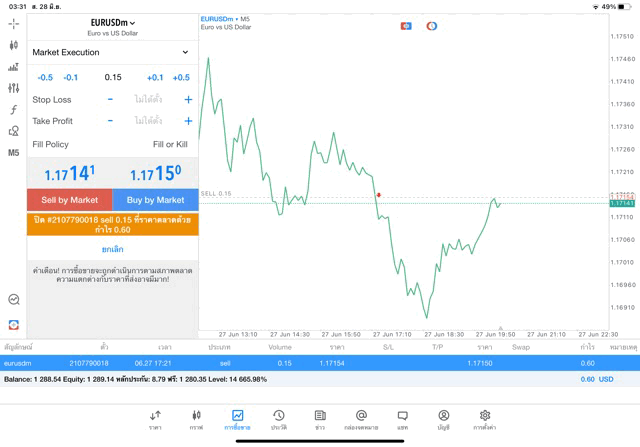
Task: Open the indicators function icon
Action: point(14,110)
